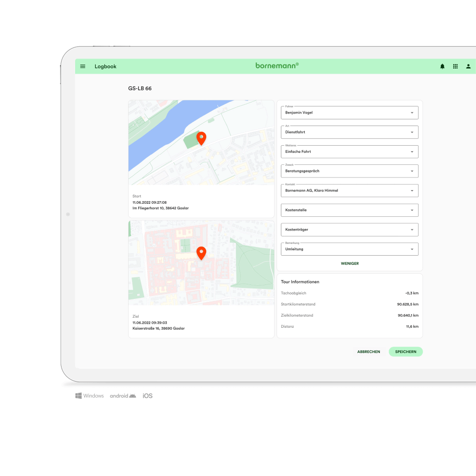Select the Kostenstelle dropdown
476x476 pixels.
[349, 210]
